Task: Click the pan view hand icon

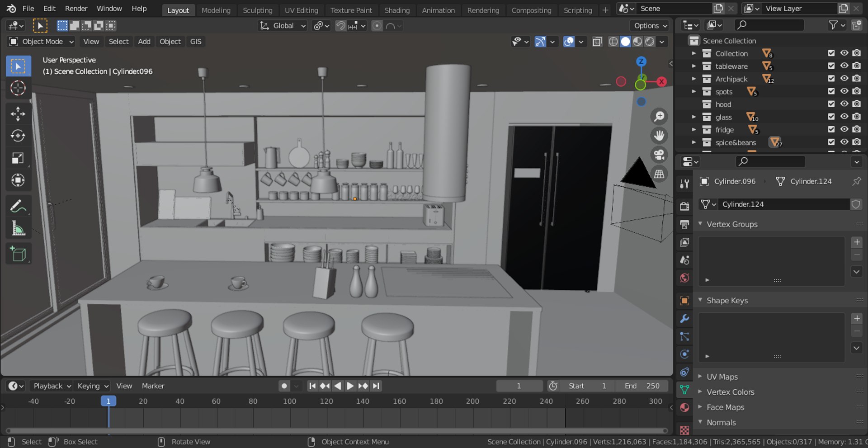Action: (659, 135)
